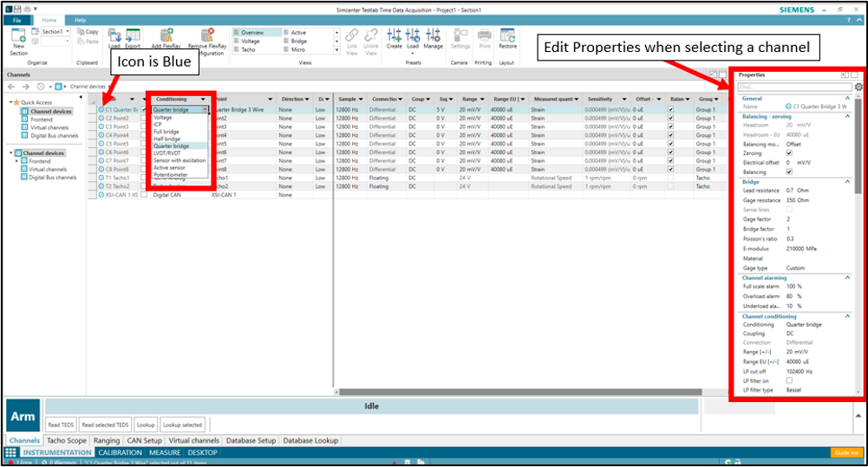The height and width of the screenshot is (467, 868).
Task: Toggle checkbox for XSI-CAN 1 row
Action: click(144, 195)
